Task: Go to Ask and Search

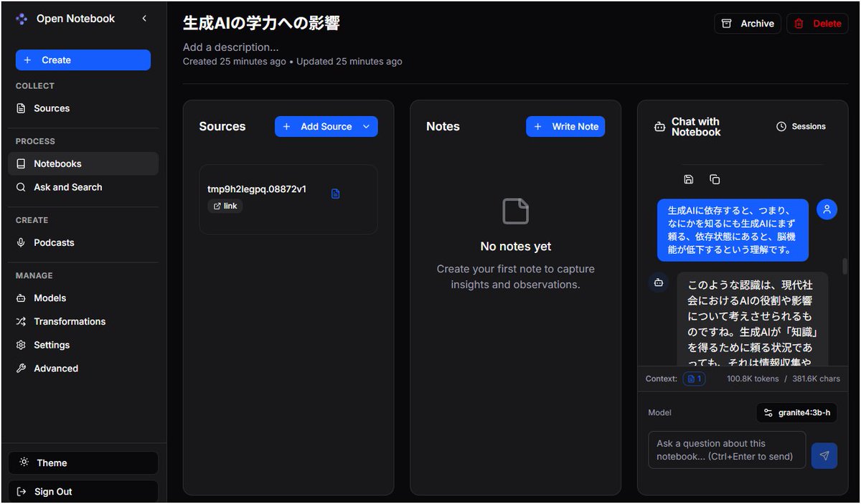Action: click(83, 187)
